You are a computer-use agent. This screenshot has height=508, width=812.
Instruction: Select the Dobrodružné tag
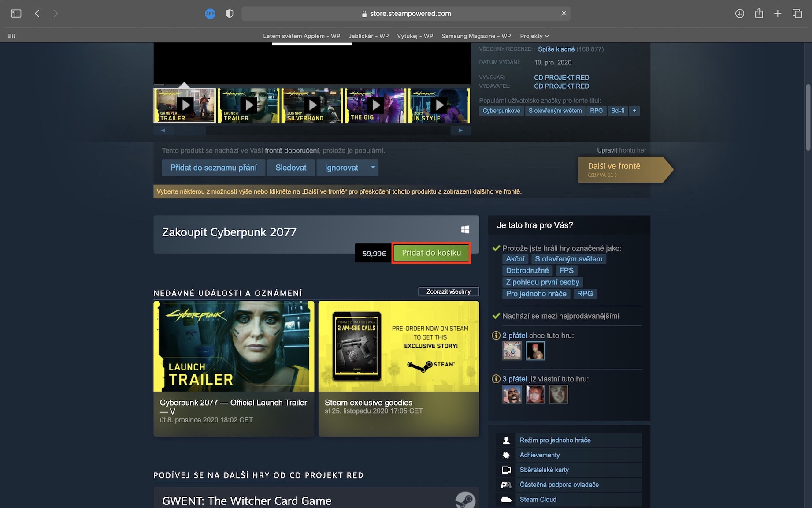pos(527,270)
